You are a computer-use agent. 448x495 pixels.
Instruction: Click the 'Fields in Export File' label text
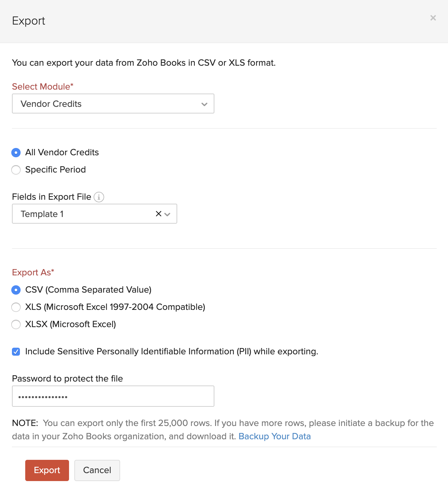[51, 197]
